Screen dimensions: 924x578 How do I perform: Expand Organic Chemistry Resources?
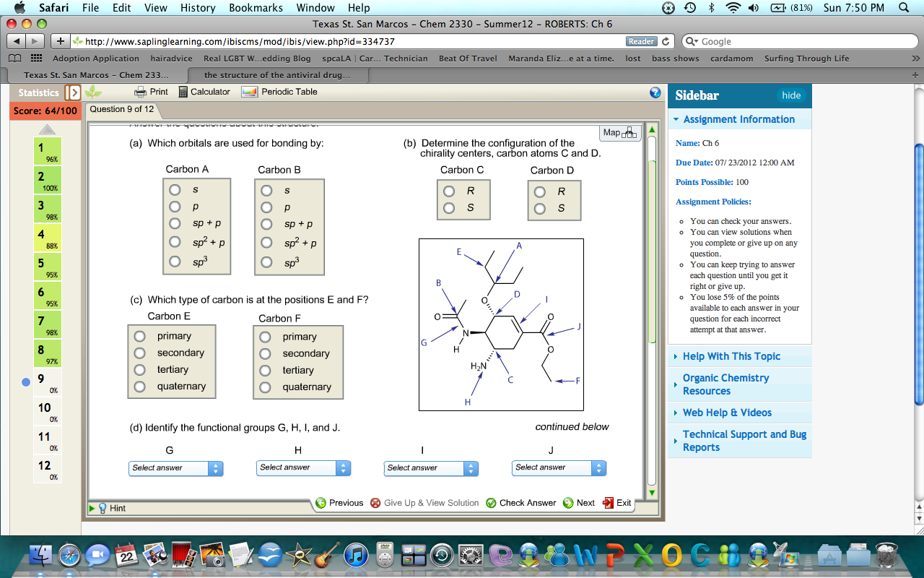[x=739, y=384]
